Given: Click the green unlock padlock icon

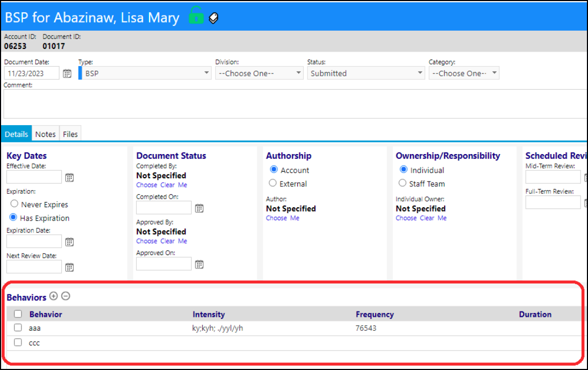Looking at the screenshot, I should (x=196, y=16).
